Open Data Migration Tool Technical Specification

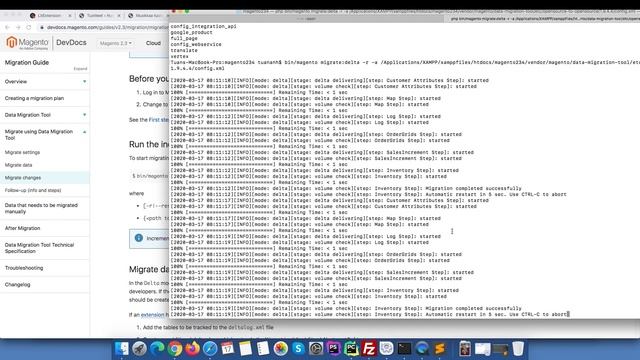[x=39, y=248]
